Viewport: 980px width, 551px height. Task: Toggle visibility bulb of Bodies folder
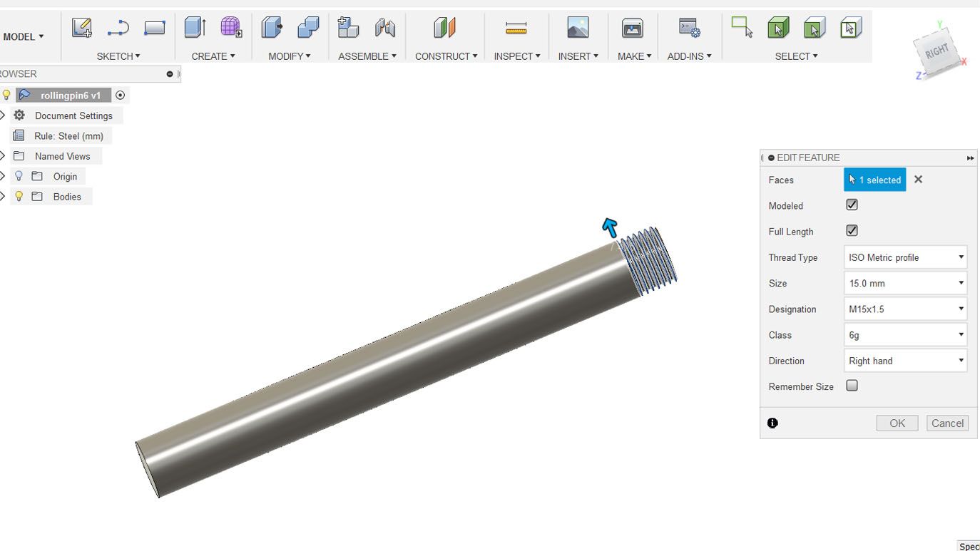(19, 196)
